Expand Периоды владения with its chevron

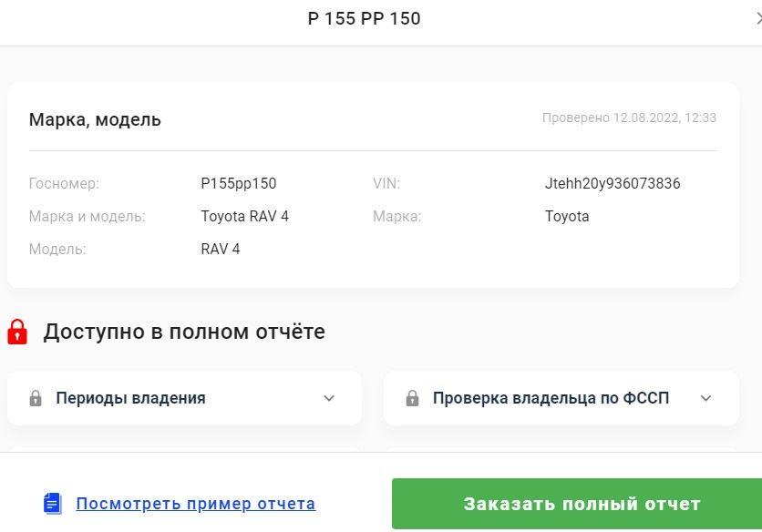329,398
